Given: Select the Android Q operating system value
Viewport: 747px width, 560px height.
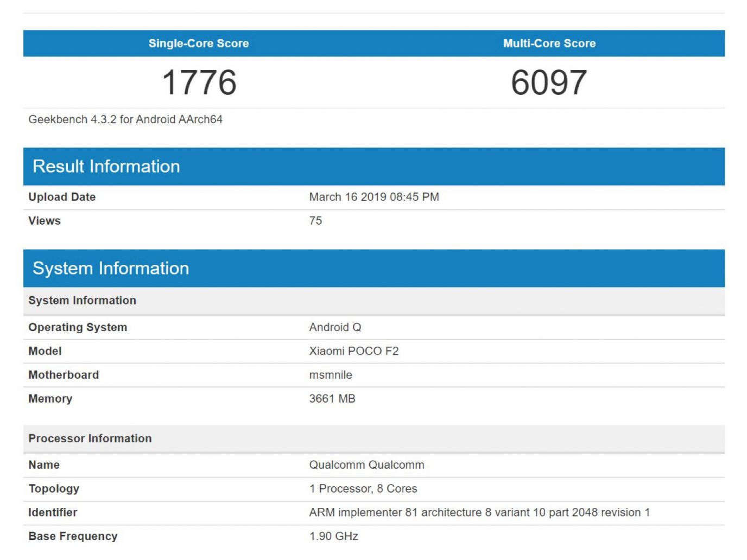Looking at the screenshot, I should (x=335, y=327).
